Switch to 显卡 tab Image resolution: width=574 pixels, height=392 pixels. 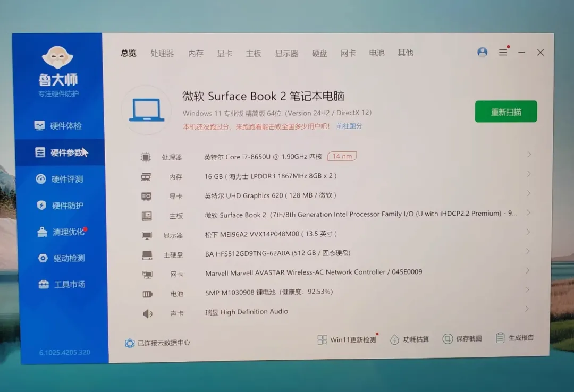point(225,54)
